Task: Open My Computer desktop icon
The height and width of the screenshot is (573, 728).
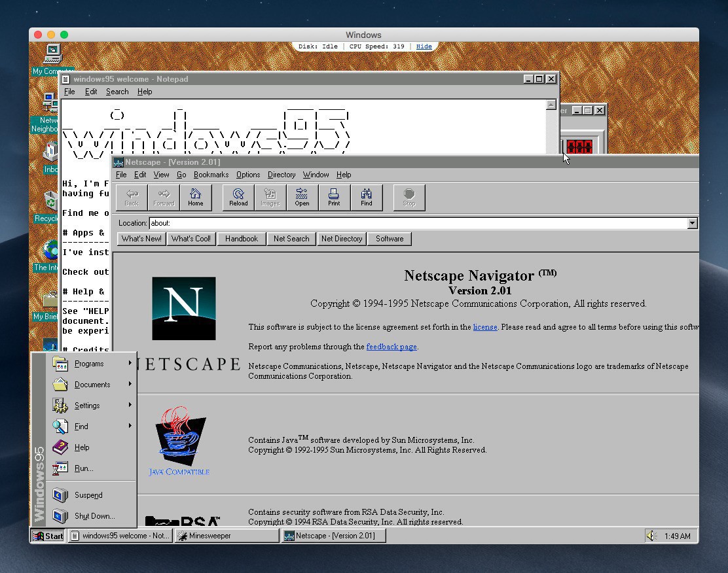Action: click(x=52, y=54)
